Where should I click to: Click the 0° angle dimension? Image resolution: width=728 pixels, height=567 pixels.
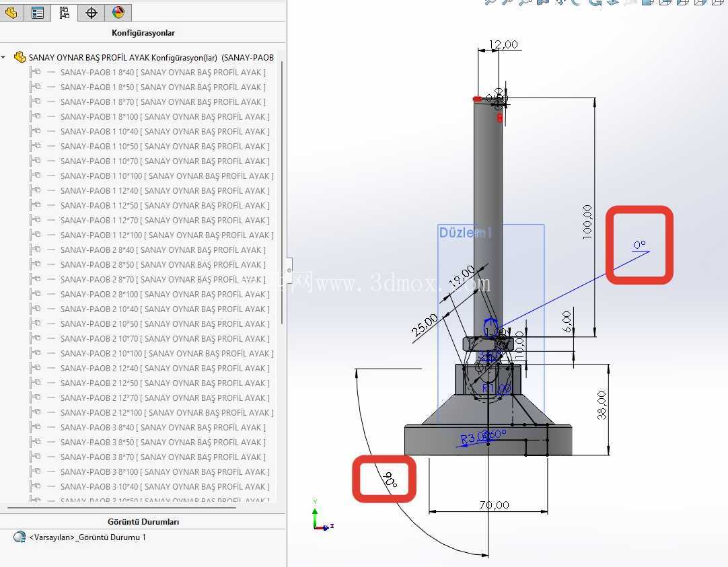click(639, 245)
